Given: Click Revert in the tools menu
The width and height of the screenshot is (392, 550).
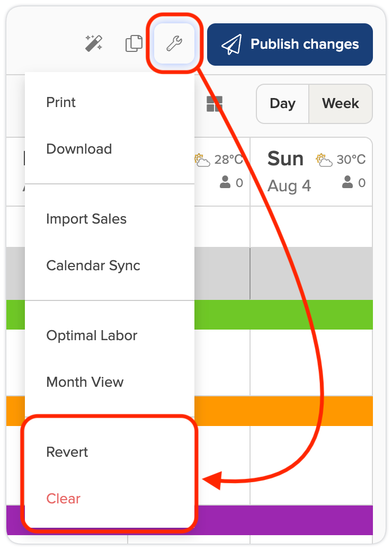Looking at the screenshot, I should pos(67,452).
